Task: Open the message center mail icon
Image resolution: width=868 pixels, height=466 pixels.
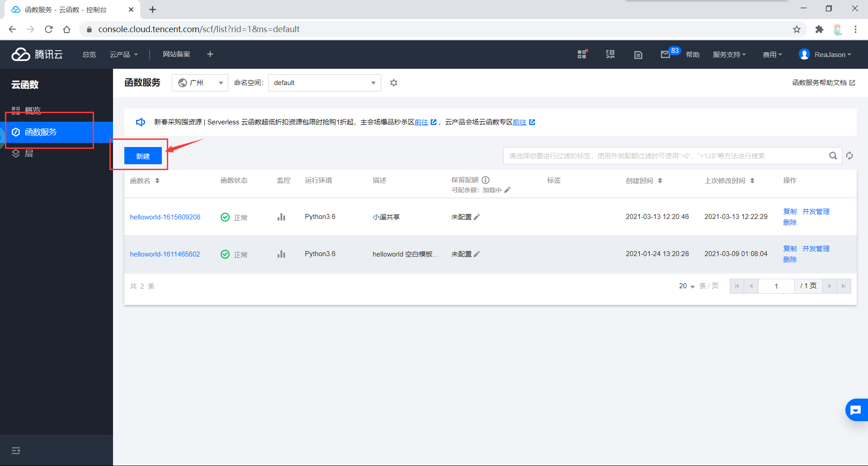Action: click(665, 55)
